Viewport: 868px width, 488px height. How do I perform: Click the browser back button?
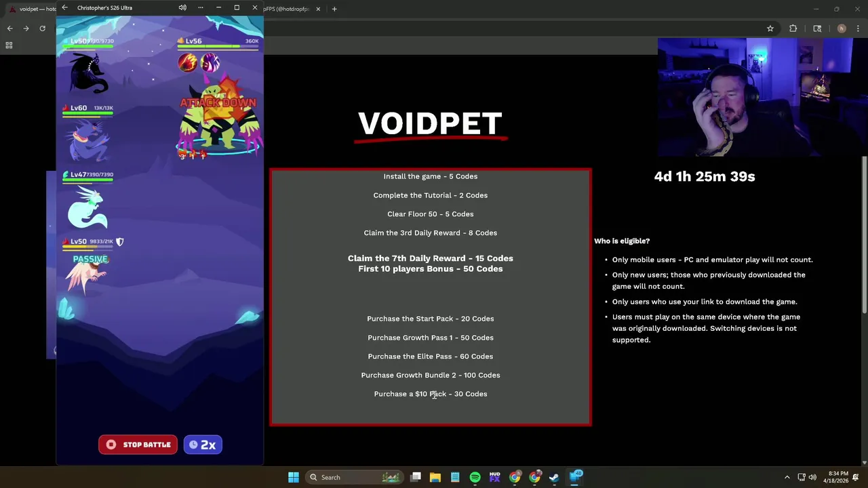pyautogui.click(x=9, y=28)
